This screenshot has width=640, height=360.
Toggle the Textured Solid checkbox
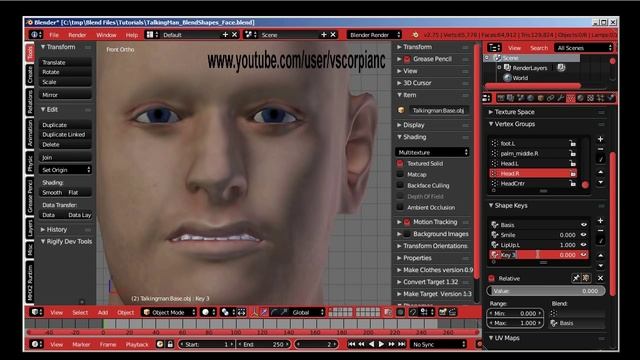pyautogui.click(x=400, y=164)
